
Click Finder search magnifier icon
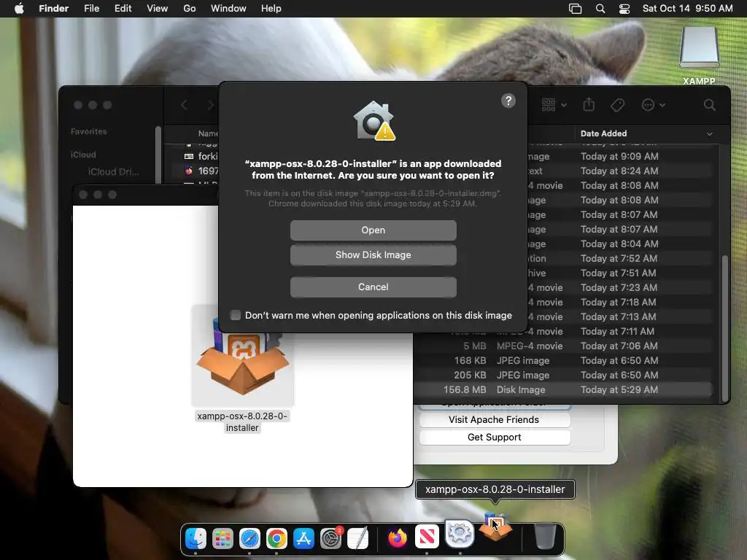tap(709, 105)
